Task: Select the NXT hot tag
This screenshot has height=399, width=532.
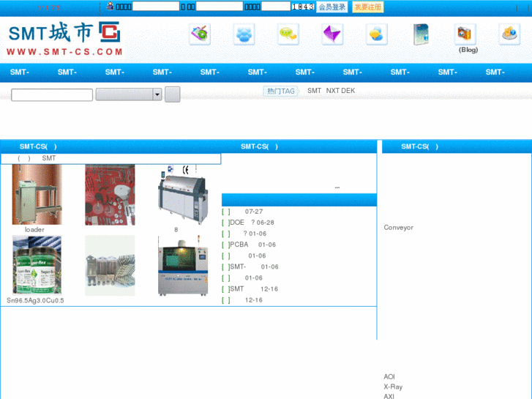Action: (333, 91)
